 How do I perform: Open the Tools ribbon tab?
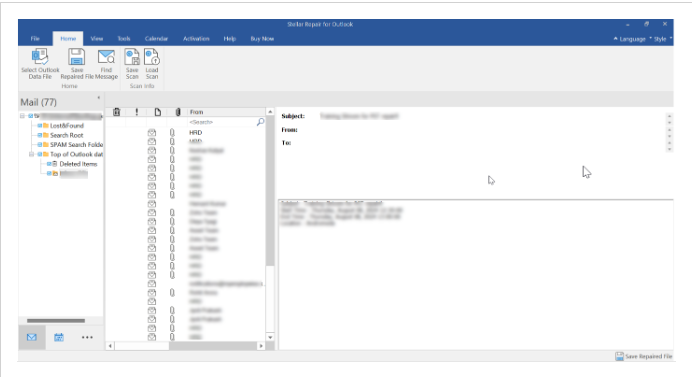(124, 39)
